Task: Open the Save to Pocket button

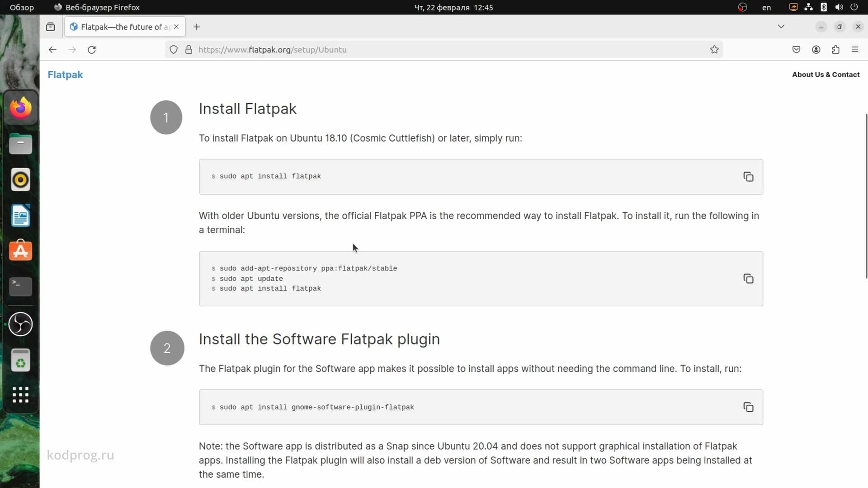Action: [797, 50]
